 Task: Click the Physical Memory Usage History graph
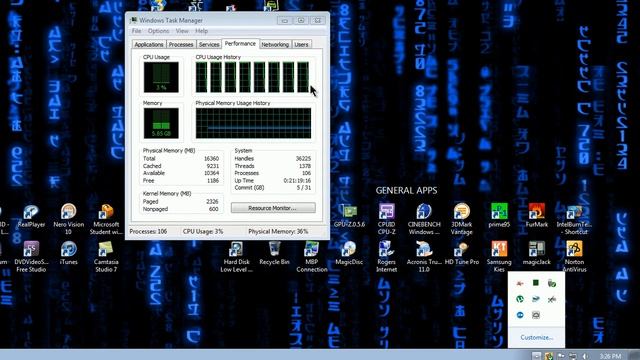[253, 123]
